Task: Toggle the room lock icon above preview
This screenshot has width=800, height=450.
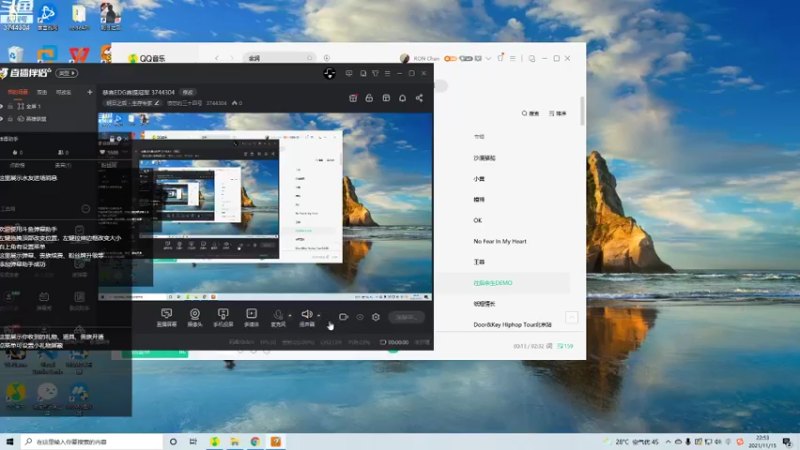Action: 369,98
